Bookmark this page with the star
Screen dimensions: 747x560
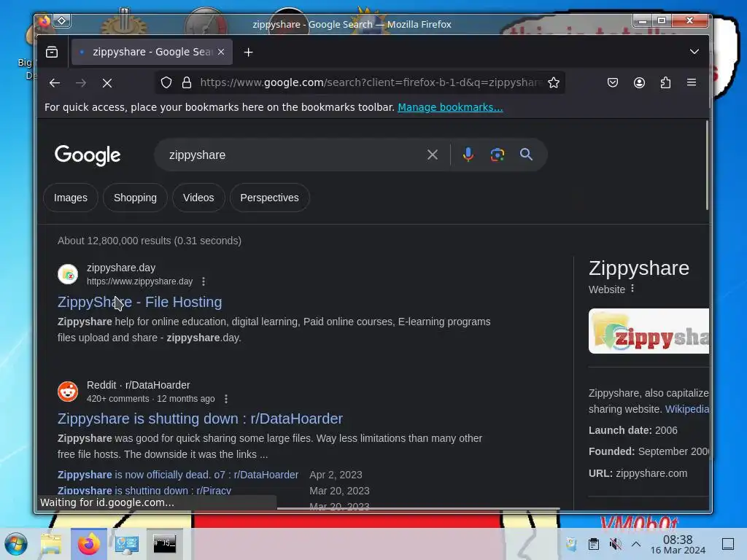553,82
